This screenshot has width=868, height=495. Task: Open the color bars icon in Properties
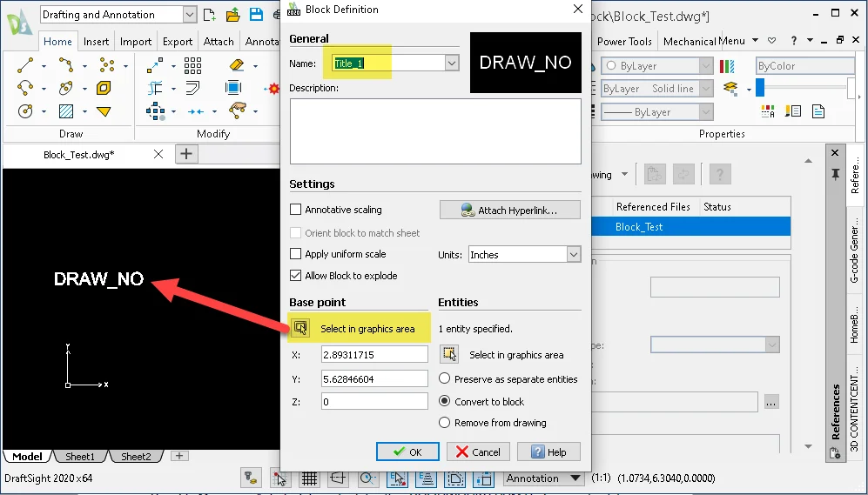[727, 66]
